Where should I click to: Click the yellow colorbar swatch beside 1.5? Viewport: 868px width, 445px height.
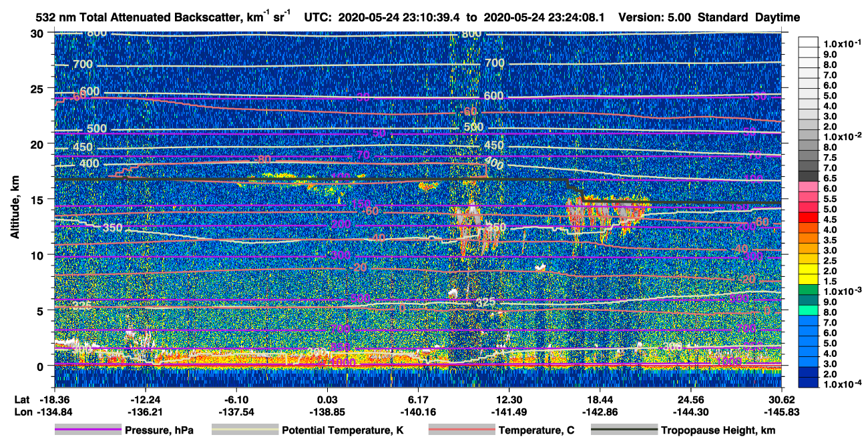[808, 280]
